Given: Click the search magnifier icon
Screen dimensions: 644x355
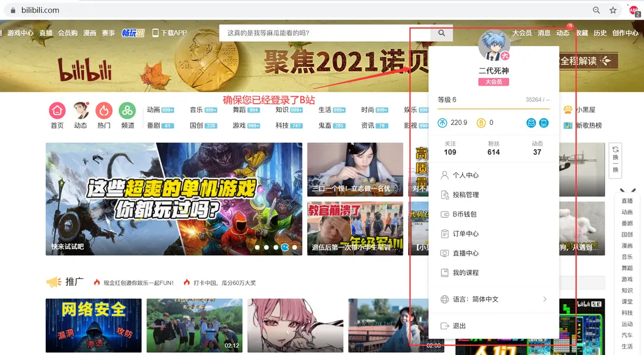Looking at the screenshot, I should click(441, 33).
